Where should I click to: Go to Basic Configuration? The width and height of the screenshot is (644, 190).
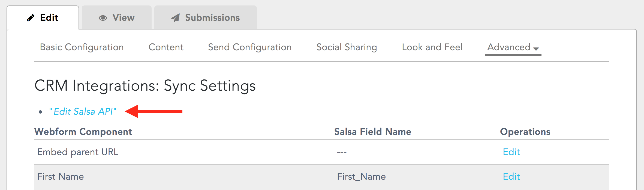click(x=82, y=47)
